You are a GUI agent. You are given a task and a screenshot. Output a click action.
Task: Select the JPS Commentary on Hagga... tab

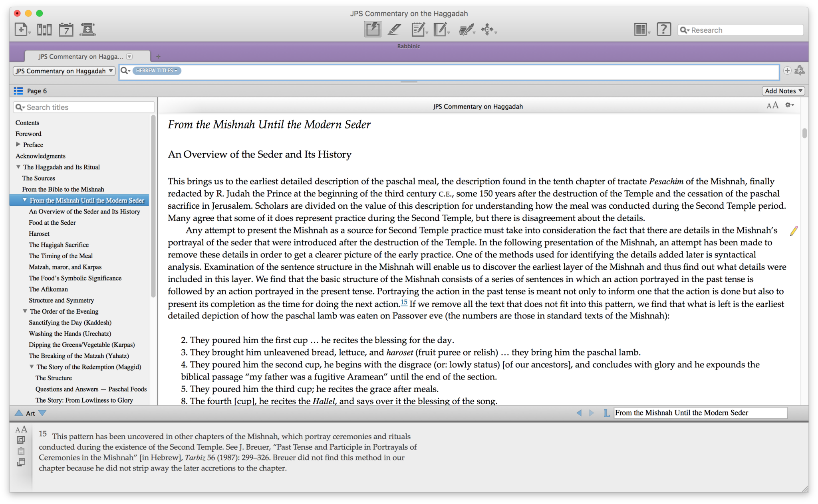point(87,57)
